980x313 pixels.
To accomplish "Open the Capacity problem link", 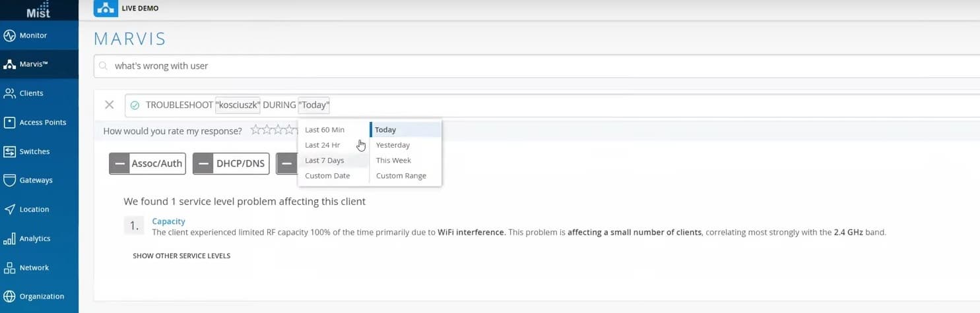I will pyautogui.click(x=168, y=221).
